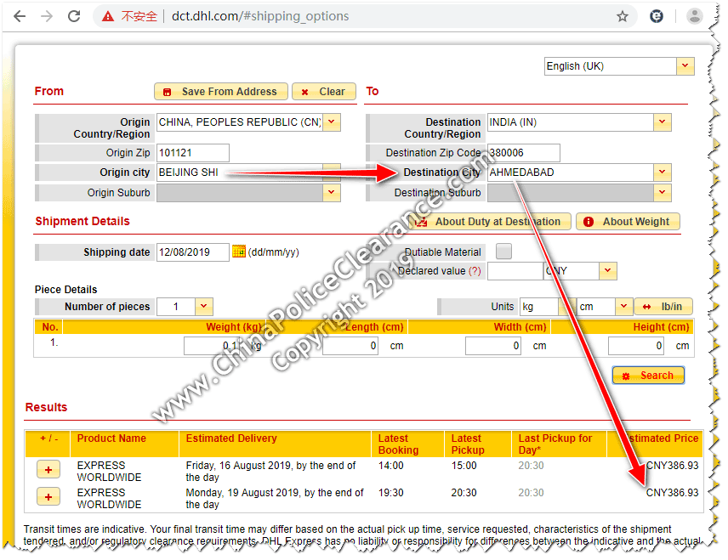
Task: Open the language dropdown showing English (UK)
Action: 685,66
